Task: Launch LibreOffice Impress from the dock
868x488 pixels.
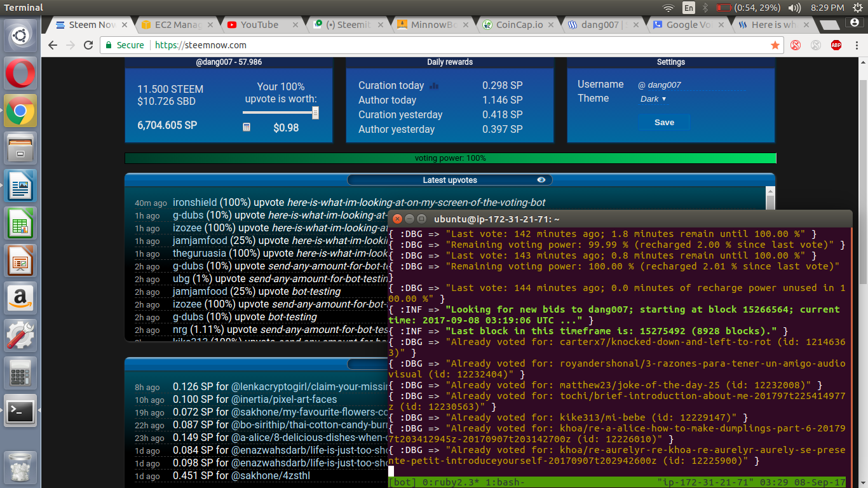Action: [21, 261]
